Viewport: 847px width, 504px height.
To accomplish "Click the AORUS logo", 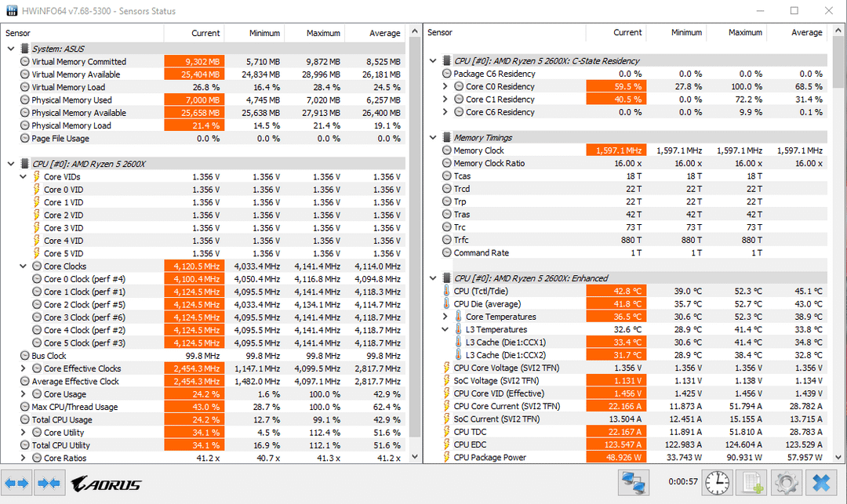I will pyautogui.click(x=106, y=484).
